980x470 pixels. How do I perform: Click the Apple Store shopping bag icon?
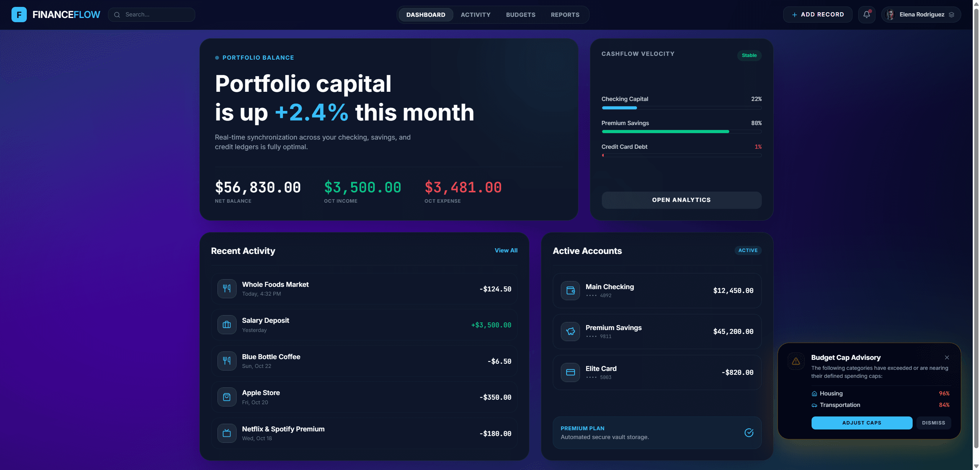tap(227, 397)
